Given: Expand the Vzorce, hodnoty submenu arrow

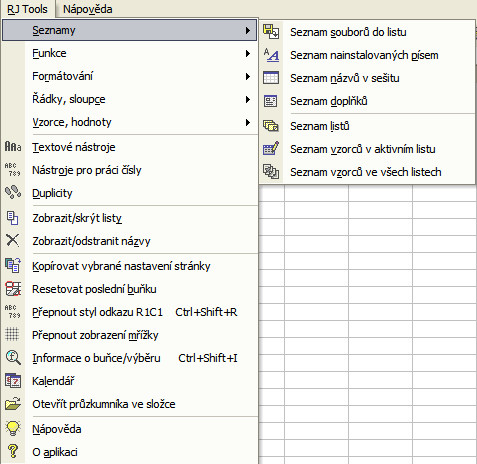Looking at the screenshot, I should pyautogui.click(x=248, y=122).
